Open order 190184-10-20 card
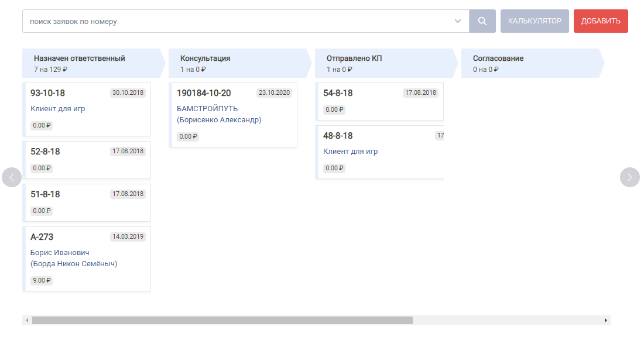This screenshot has height=337, width=644. [233, 115]
